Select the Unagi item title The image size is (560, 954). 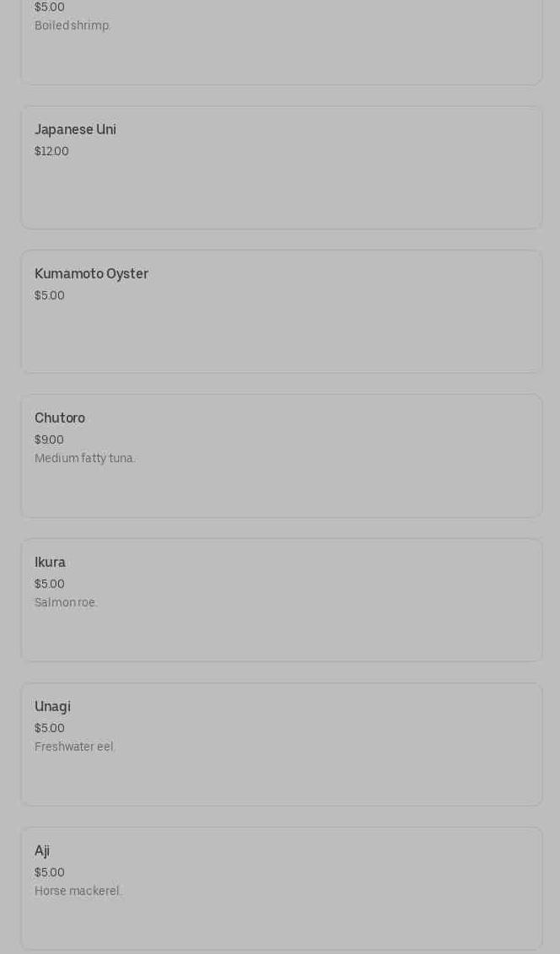(x=52, y=707)
